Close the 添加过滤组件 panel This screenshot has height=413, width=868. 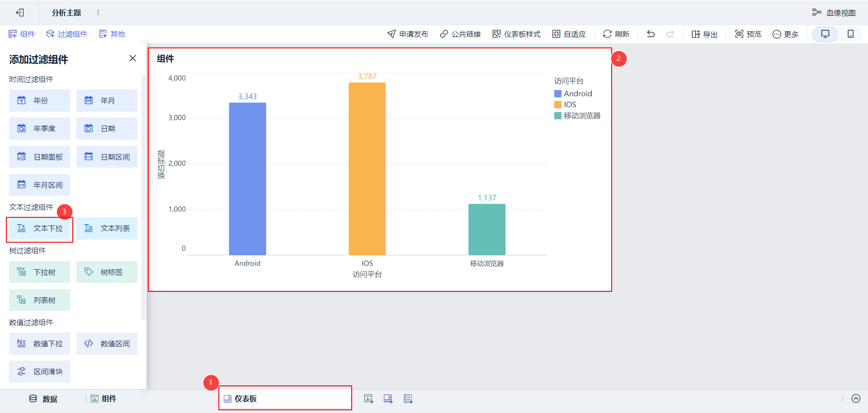(132, 58)
